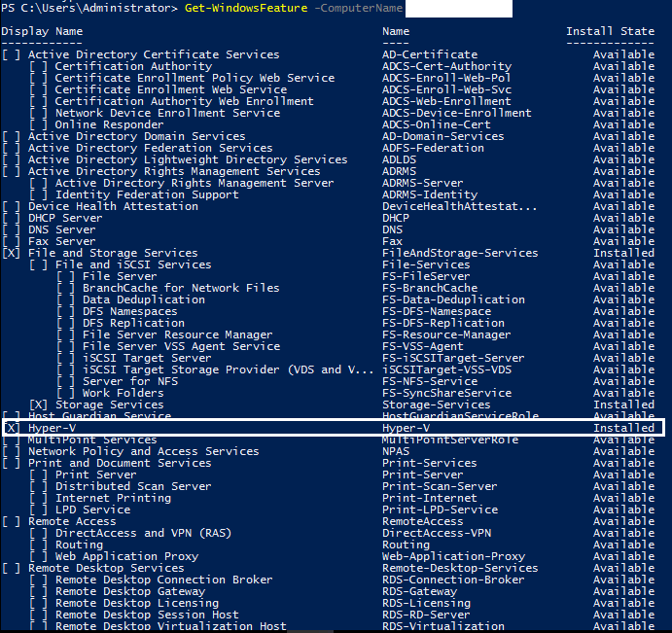Click the Install State column header

[x=611, y=31]
